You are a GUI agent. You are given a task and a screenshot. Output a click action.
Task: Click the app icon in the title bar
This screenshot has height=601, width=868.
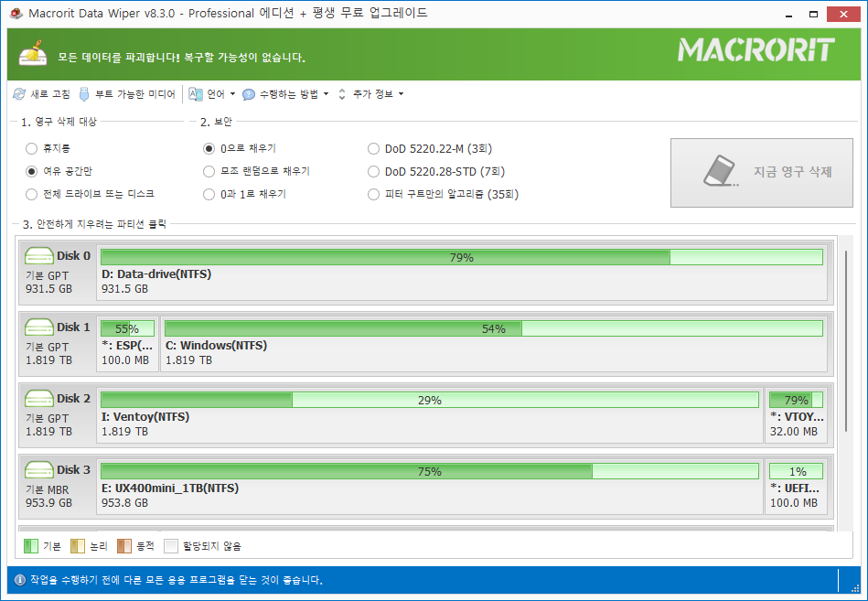[x=16, y=14]
